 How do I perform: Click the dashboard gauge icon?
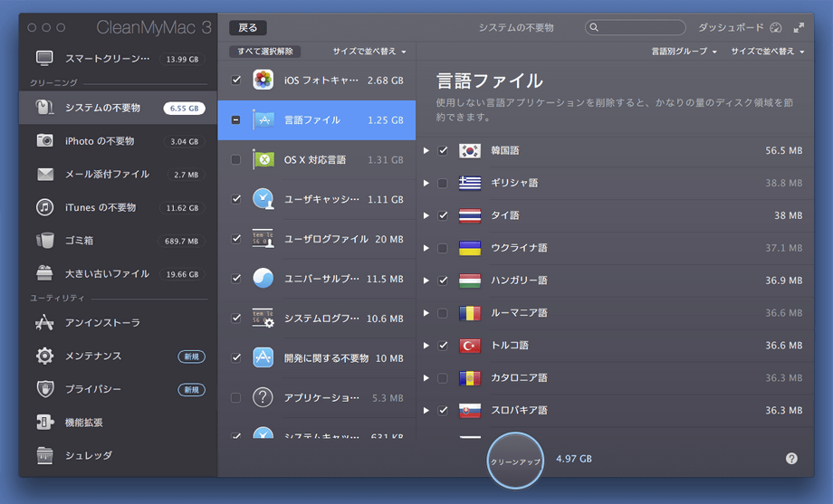(776, 28)
